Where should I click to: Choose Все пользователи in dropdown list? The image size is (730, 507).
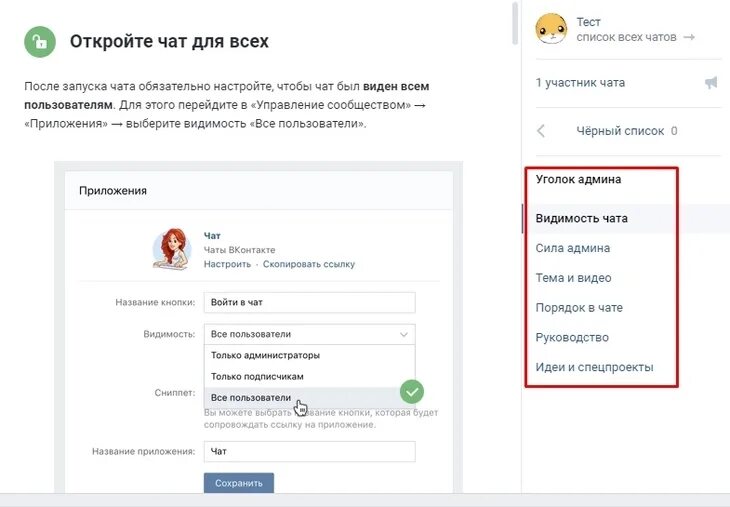tap(310, 398)
